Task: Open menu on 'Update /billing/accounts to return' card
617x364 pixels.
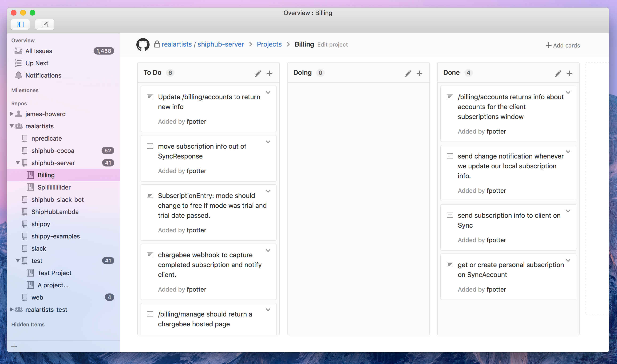Action: click(268, 93)
